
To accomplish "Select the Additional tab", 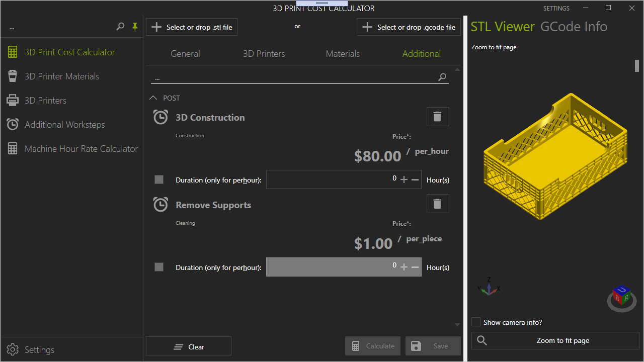I will (x=422, y=54).
